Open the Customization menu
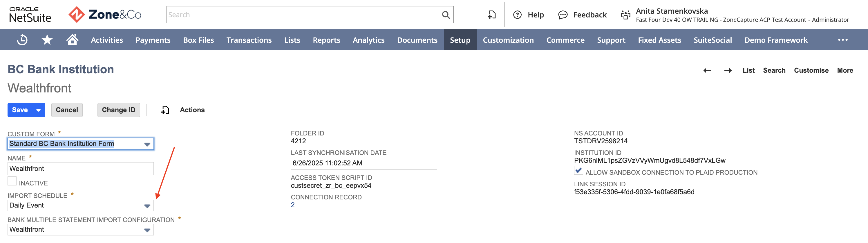Viewport: 868px width, 243px height. 508,40
